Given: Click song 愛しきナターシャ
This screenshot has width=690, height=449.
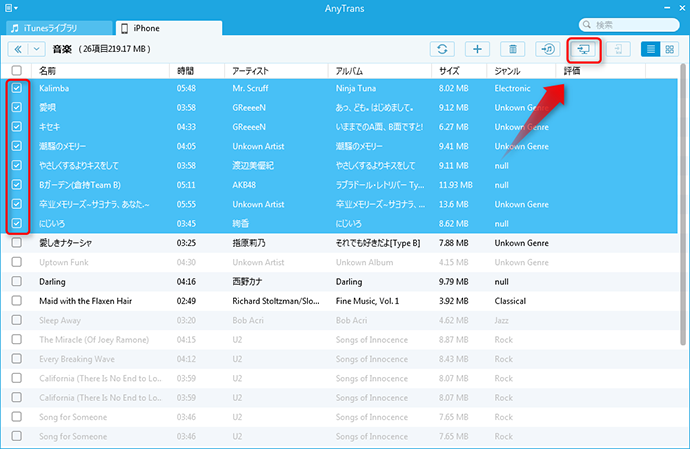Looking at the screenshot, I should click(x=66, y=243).
